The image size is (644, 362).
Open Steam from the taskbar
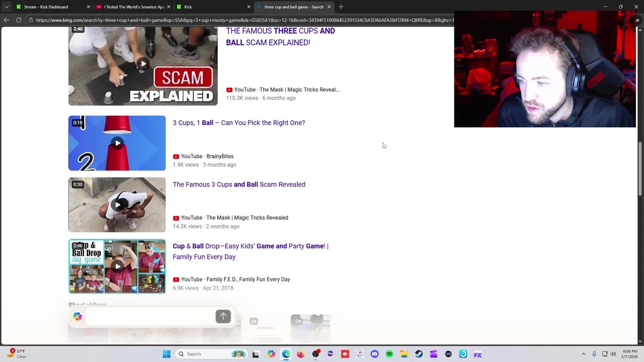pos(419,354)
